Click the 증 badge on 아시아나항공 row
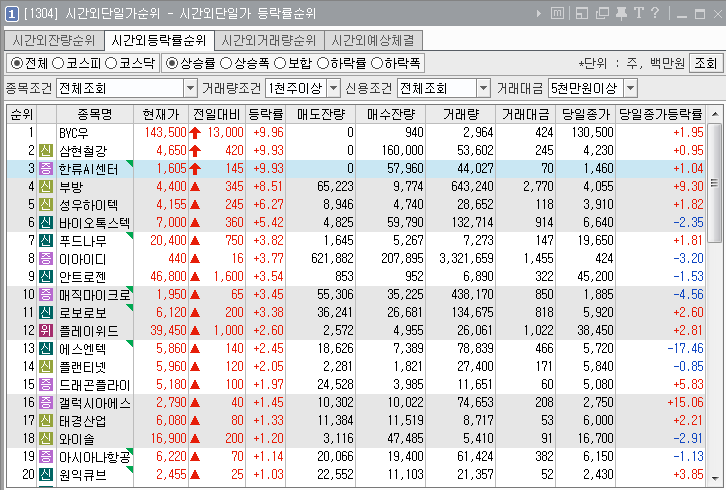The height and width of the screenshot is (490, 726). (45, 457)
